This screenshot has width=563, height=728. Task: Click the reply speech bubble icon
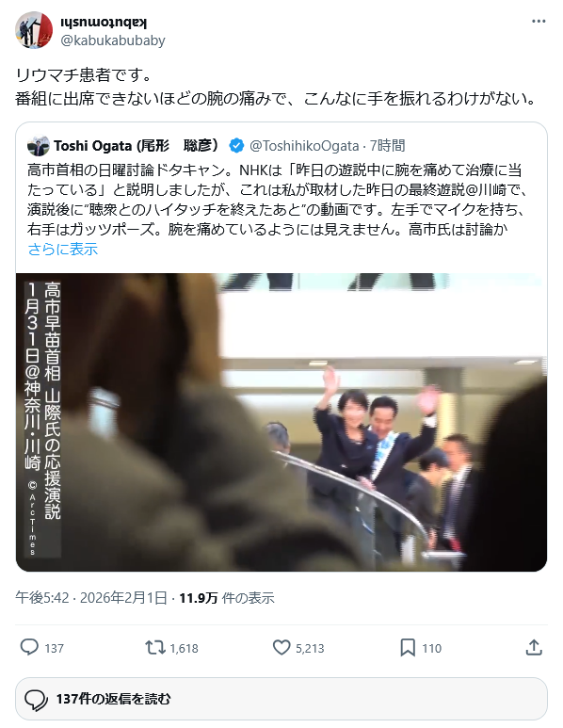click(30, 647)
